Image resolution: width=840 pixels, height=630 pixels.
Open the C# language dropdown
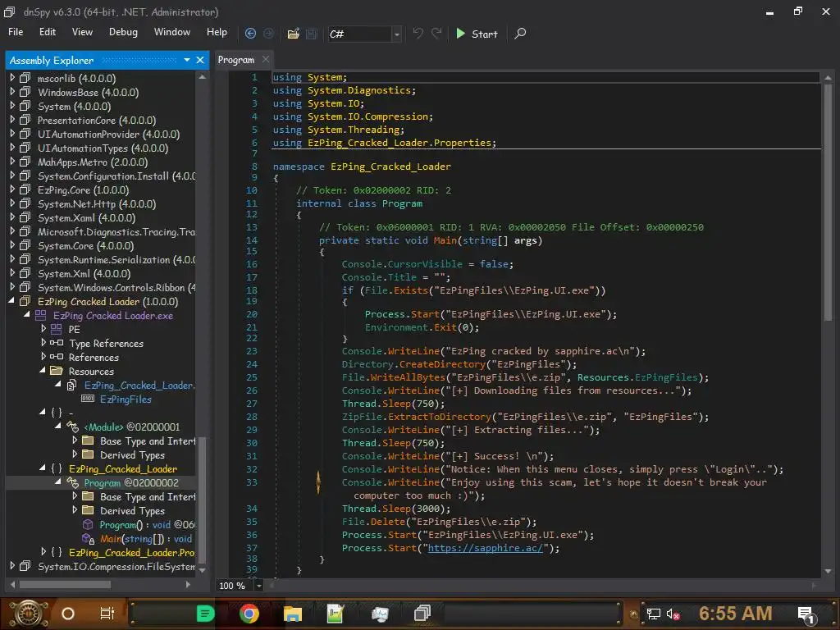(x=397, y=34)
